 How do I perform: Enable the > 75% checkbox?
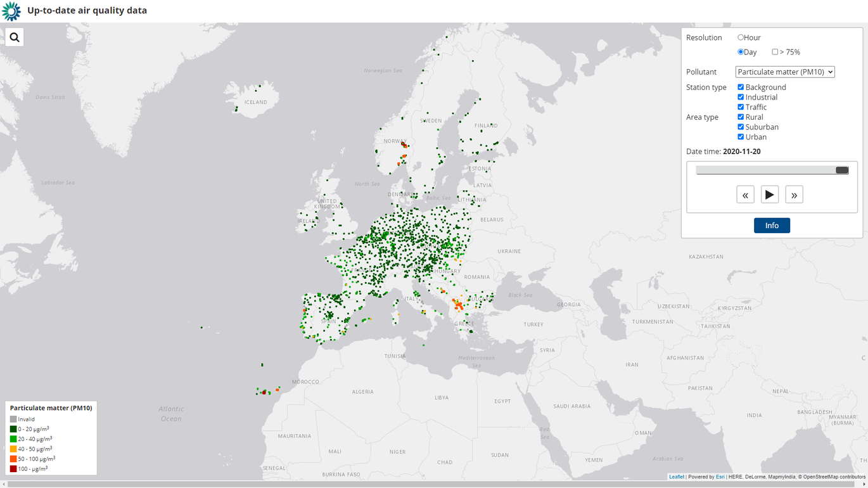tap(775, 52)
